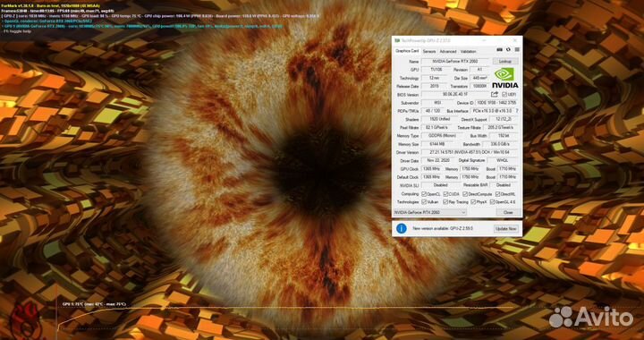Click the Resizable BAR Disabled value

tap(503, 185)
